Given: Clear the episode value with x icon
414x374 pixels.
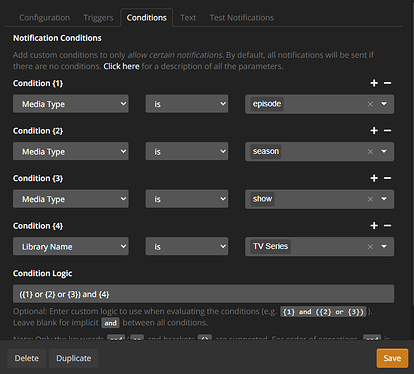Looking at the screenshot, I should pyautogui.click(x=370, y=104).
